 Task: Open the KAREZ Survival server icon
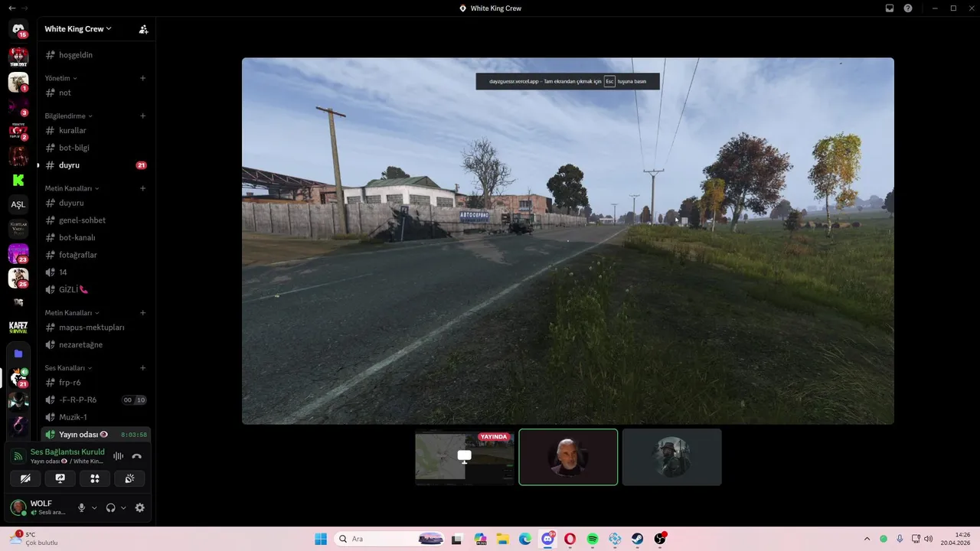click(18, 328)
